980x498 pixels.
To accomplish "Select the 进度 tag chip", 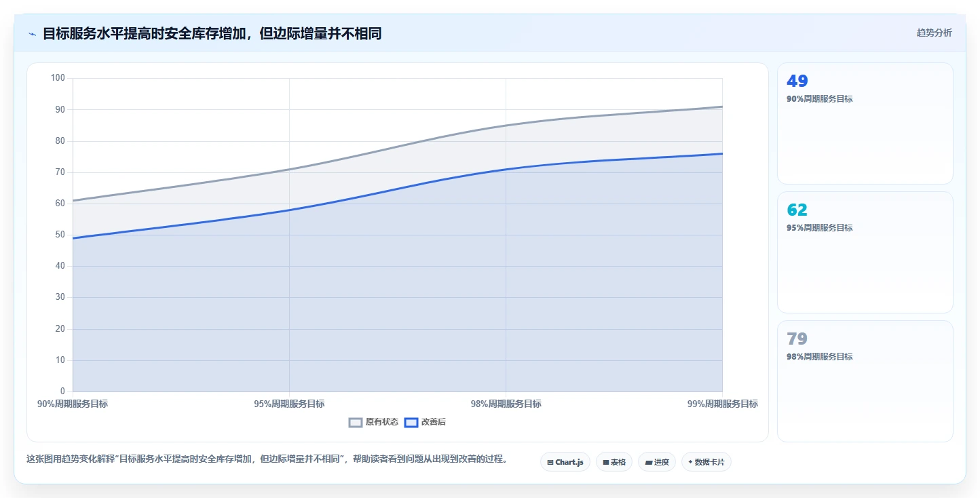I will [657, 462].
